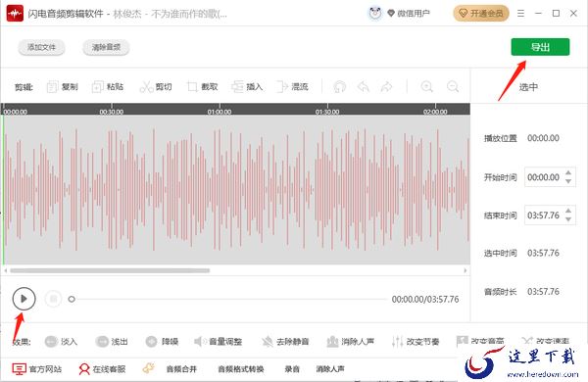The width and height of the screenshot is (588, 382).
Task: Apply the 降噪 noise reduction effect
Action: point(162,342)
